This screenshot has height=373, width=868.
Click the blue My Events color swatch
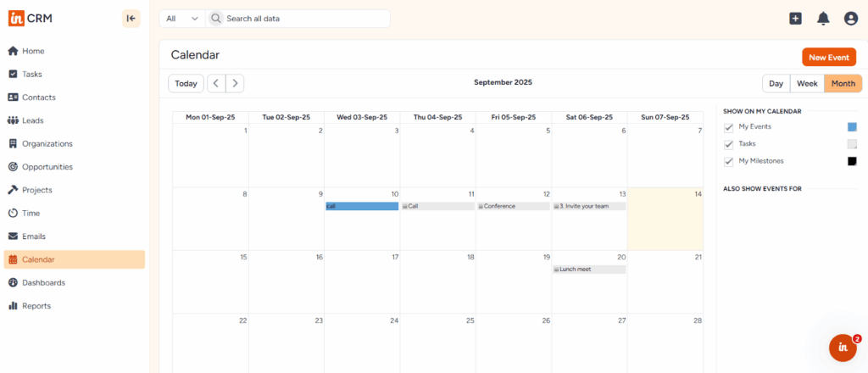(x=852, y=127)
